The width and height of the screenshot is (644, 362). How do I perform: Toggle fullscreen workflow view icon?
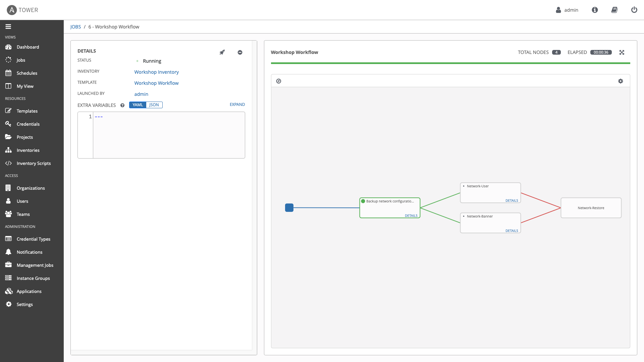[x=622, y=52]
